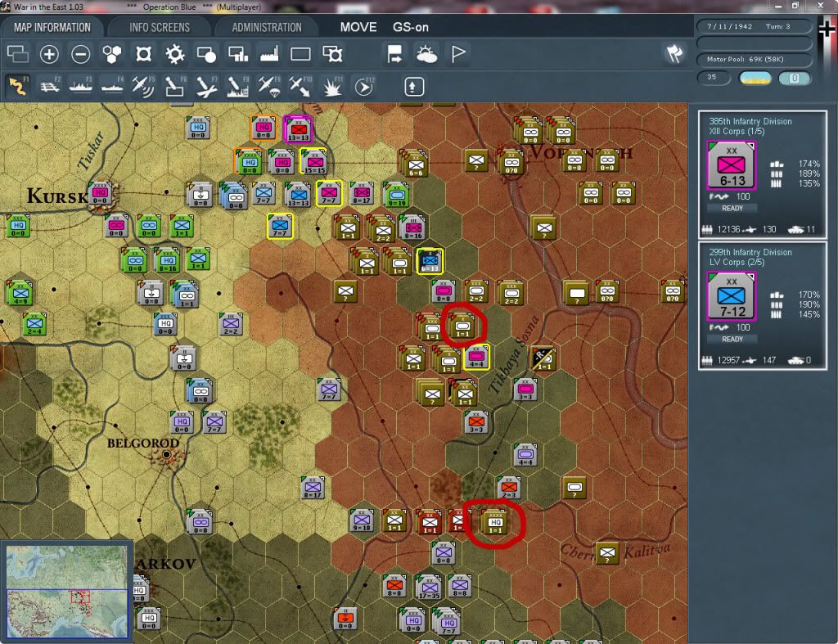
Task: Select Bomb Unit mode (F6)
Action: [175, 87]
